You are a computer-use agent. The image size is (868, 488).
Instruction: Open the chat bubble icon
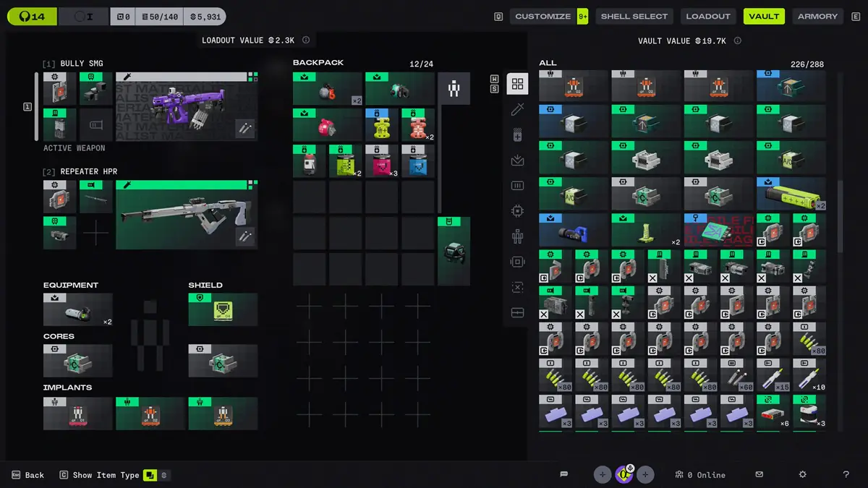(x=564, y=474)
